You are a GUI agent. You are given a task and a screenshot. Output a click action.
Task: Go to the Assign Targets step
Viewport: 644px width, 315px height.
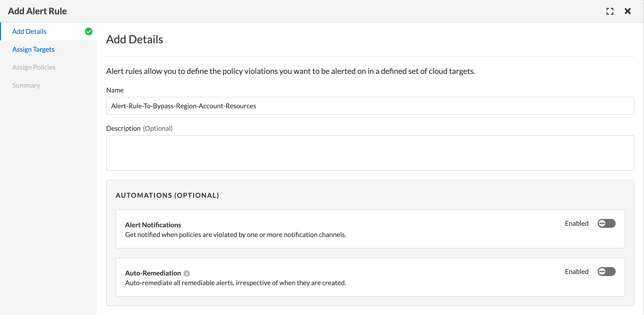33,49
